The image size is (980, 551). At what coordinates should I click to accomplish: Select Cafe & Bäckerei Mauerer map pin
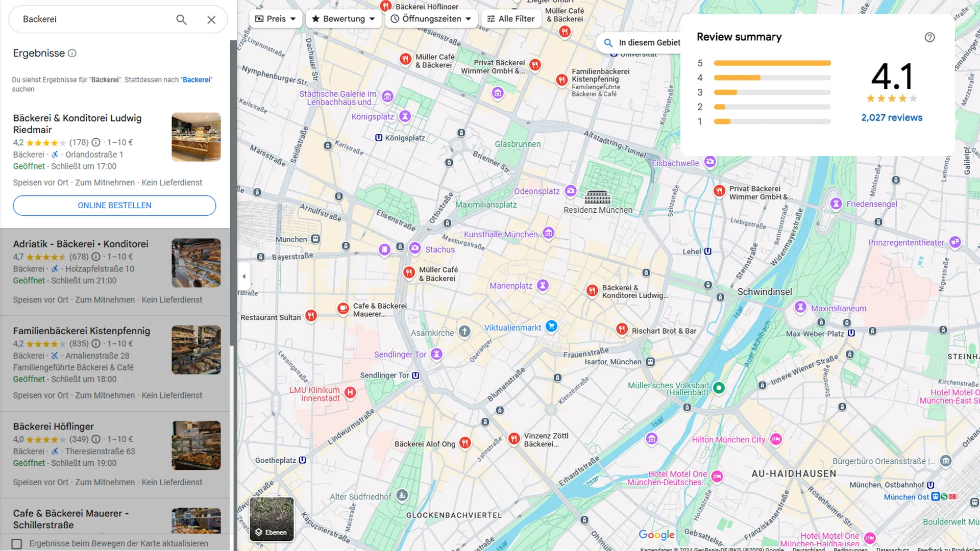point(343,308)
